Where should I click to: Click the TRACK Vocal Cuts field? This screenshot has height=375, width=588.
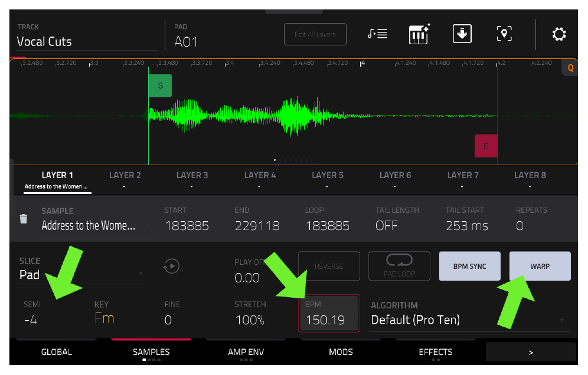(x=87, y=37)
